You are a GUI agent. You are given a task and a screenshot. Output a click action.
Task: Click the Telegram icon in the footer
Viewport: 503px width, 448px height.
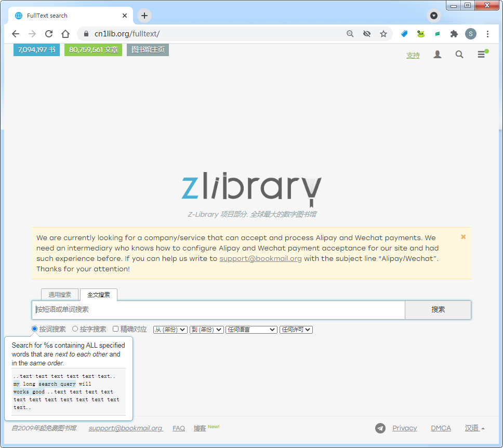tap(380, 428)
